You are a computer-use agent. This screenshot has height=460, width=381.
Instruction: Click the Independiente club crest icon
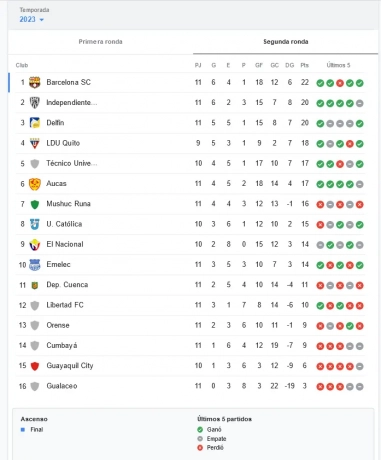tap(35, 103)
